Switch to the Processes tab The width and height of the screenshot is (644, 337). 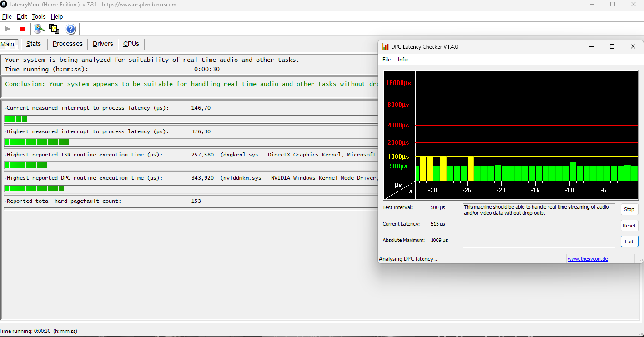pos(68,44)
